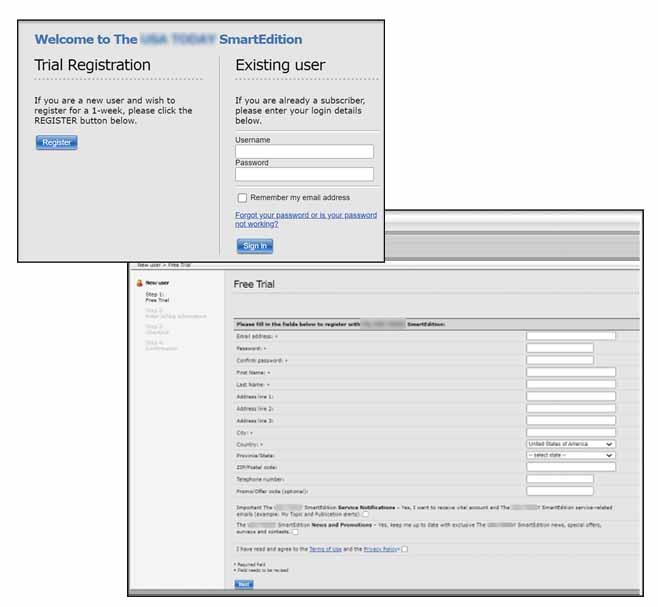The width and height of the screenshot is (658, 607).
Task: Open the Province/State select state dropdown
Action: point(571,455)
